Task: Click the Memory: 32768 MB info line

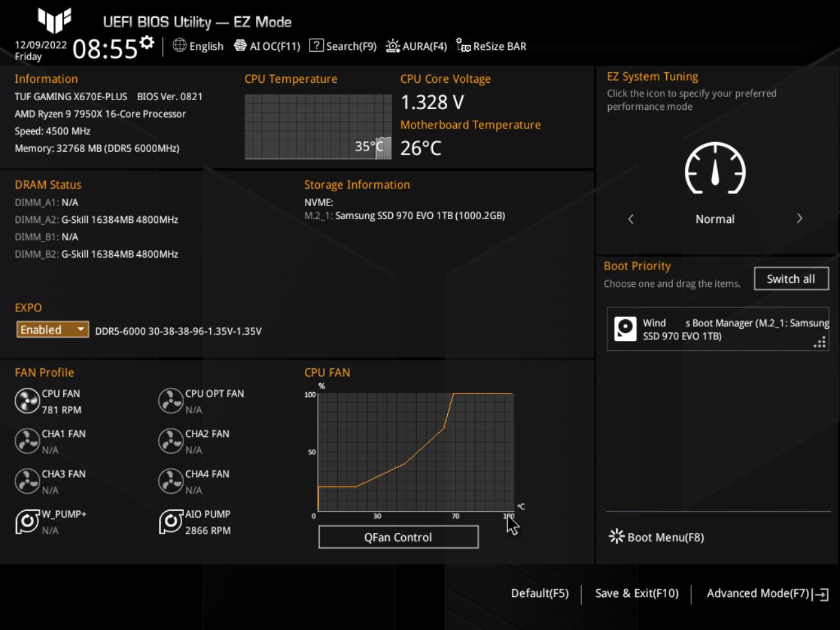Action: (x=97, y=149)
